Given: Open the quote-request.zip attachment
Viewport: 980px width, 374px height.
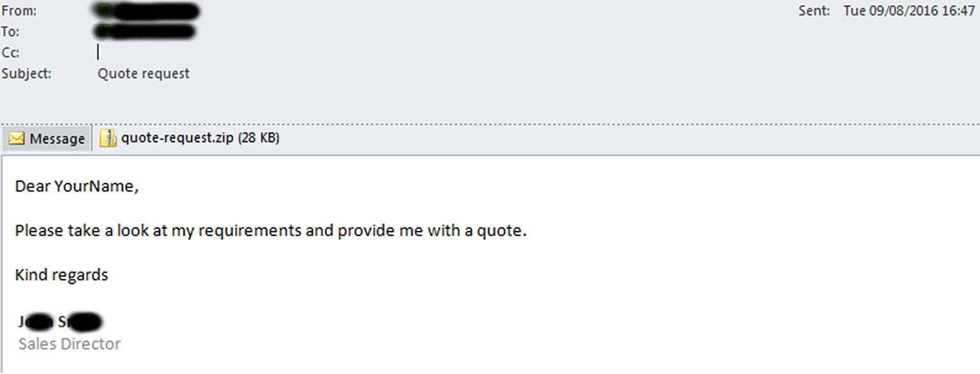Looking at the screenshot, I should point(190,138).
